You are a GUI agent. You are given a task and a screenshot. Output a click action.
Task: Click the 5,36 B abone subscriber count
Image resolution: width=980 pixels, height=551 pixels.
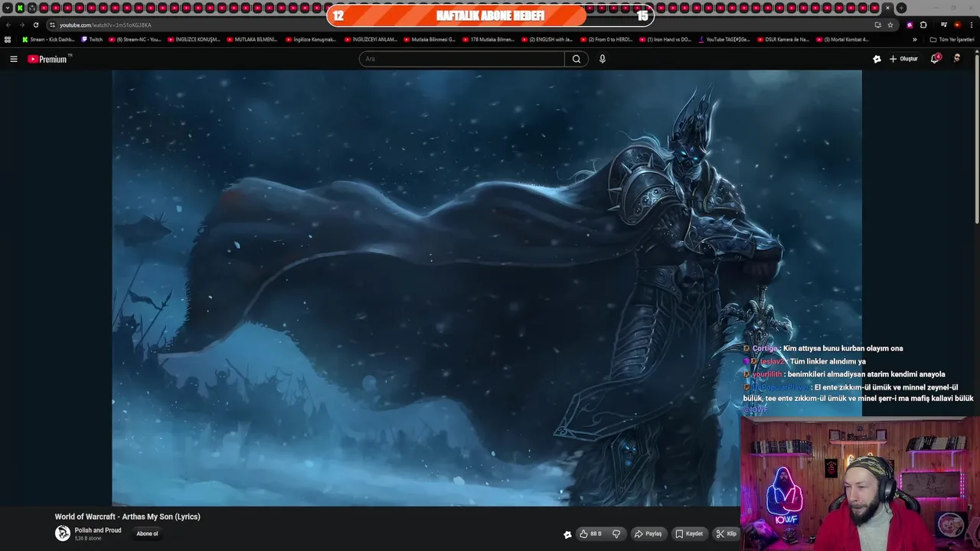pyautogui.click(x=88, y=539)
